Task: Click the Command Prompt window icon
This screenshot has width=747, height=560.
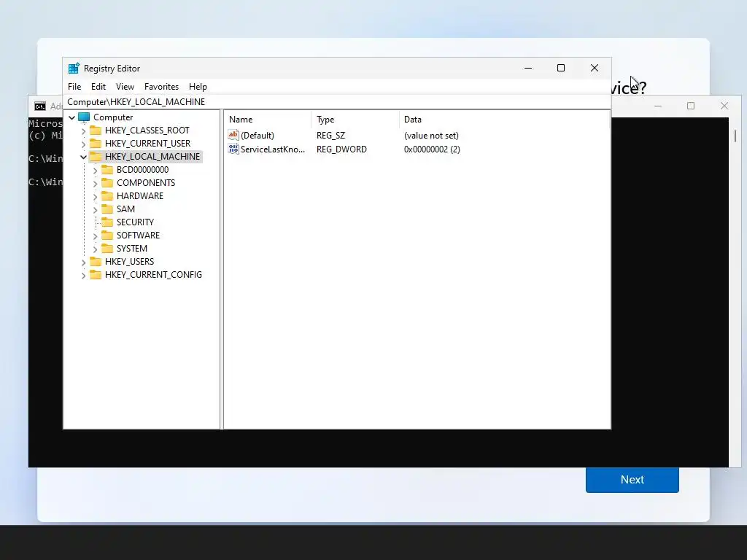Action: [x=40, y=106]
